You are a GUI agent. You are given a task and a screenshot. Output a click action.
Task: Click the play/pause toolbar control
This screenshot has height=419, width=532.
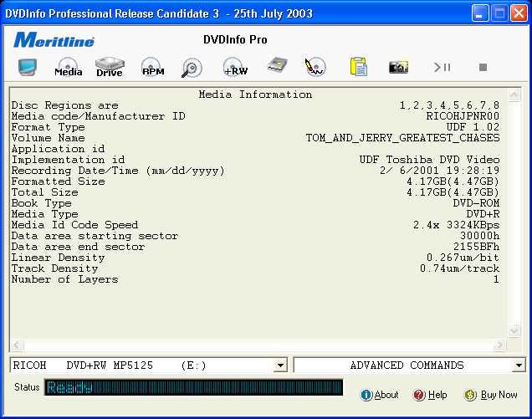(x=442, y=67)
